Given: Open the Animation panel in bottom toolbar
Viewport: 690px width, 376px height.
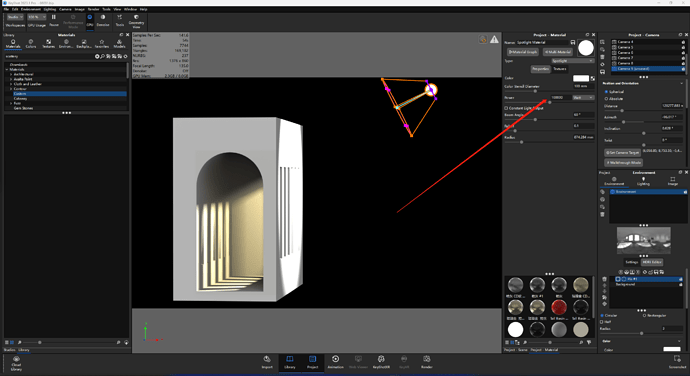Looking at the screenshot, I should point(335,362).
